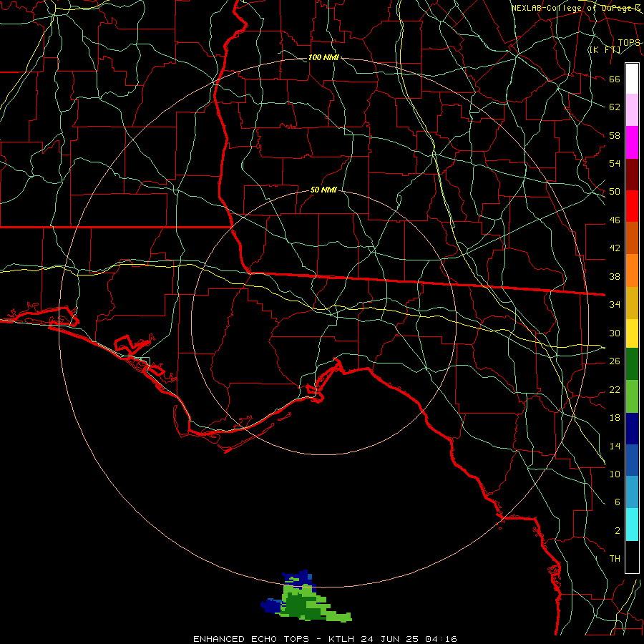Screen dimensions: 644x644
Task: Click the light blue legend band
Action: (x=632, y=492)
